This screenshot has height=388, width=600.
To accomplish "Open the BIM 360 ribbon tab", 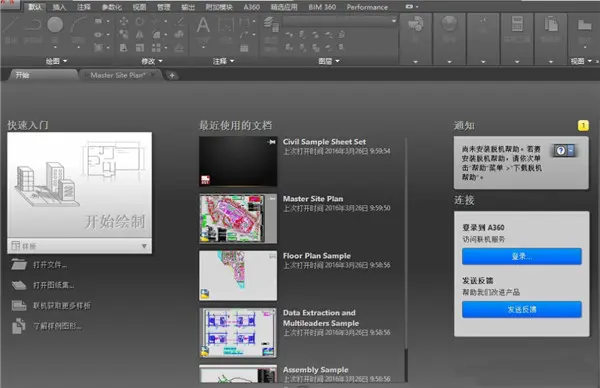I will pyautogui.click(x=322, y=7).
